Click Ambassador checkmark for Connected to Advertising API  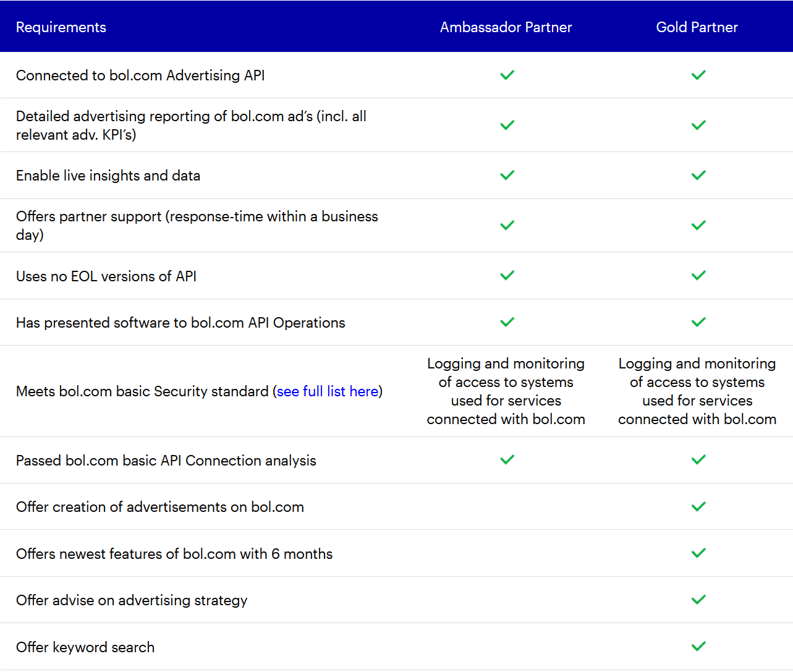[x=507, y=75]
